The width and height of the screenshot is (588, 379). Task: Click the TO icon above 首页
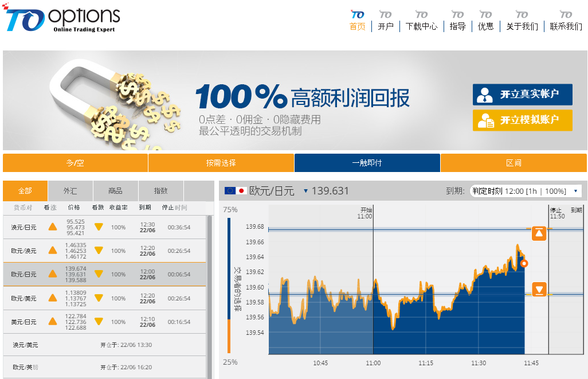coord(358,15)
